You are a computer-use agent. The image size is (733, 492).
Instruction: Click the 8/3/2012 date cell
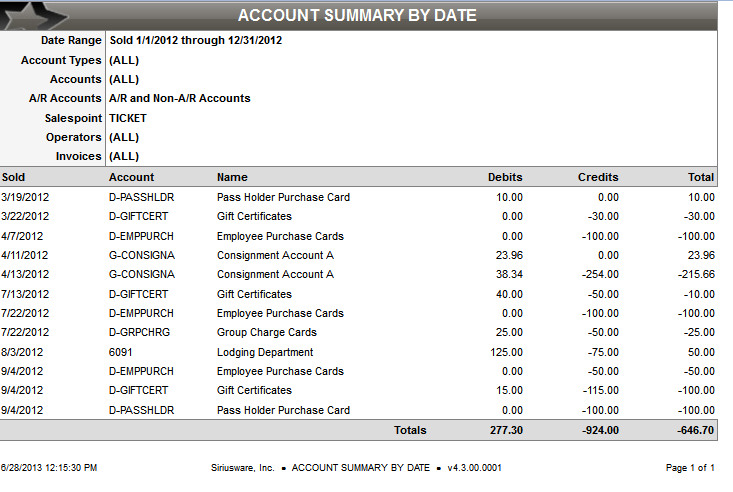(22, 352)
